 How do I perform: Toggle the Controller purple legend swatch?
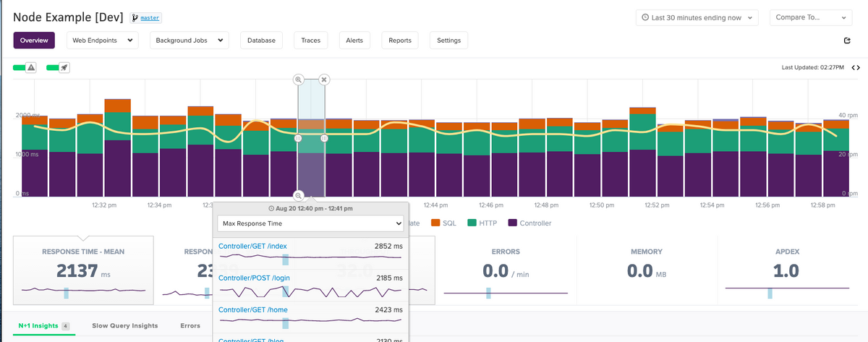coord(513,223)
